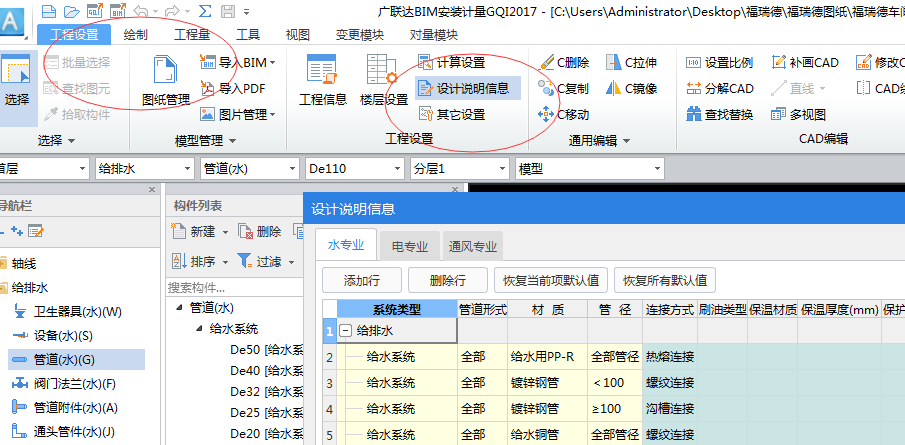Screen dimensions: 905x445
Task: Switch to 视图 ribbon tab
Action: [298, 35]
